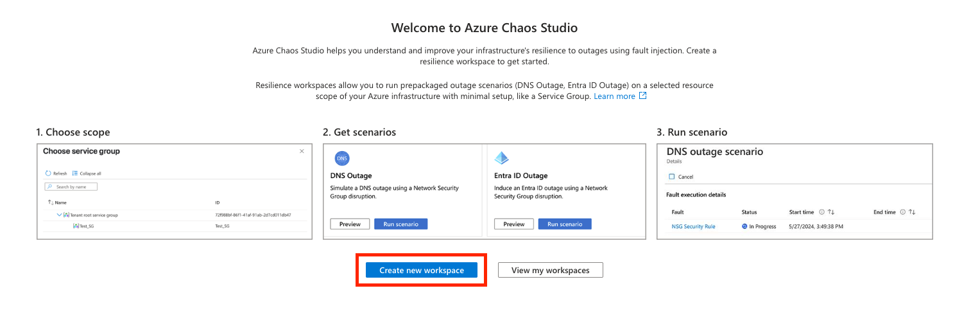
Task: Click the Collapse all icon
Action: pyautogui.click(x=75, y=174)
